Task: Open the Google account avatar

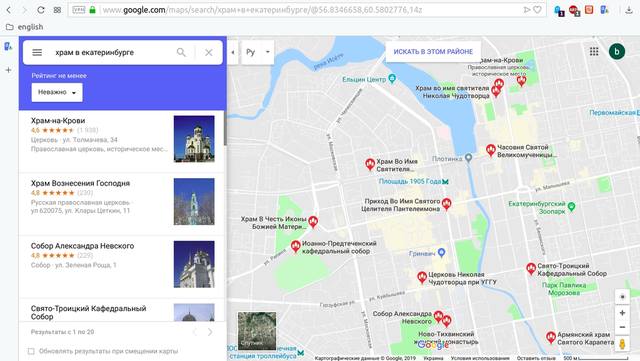Action: (x=617, y=51)
